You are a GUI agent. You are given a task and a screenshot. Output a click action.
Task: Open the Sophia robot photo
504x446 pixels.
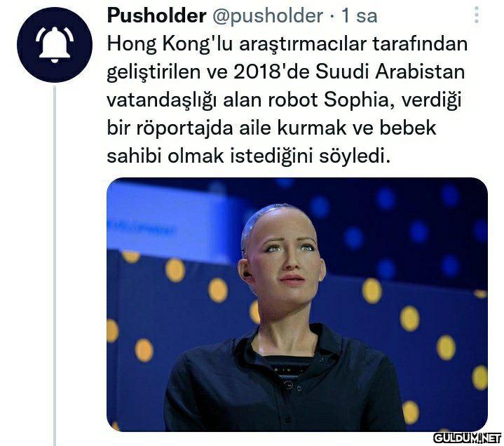click(x=297, y=304)
